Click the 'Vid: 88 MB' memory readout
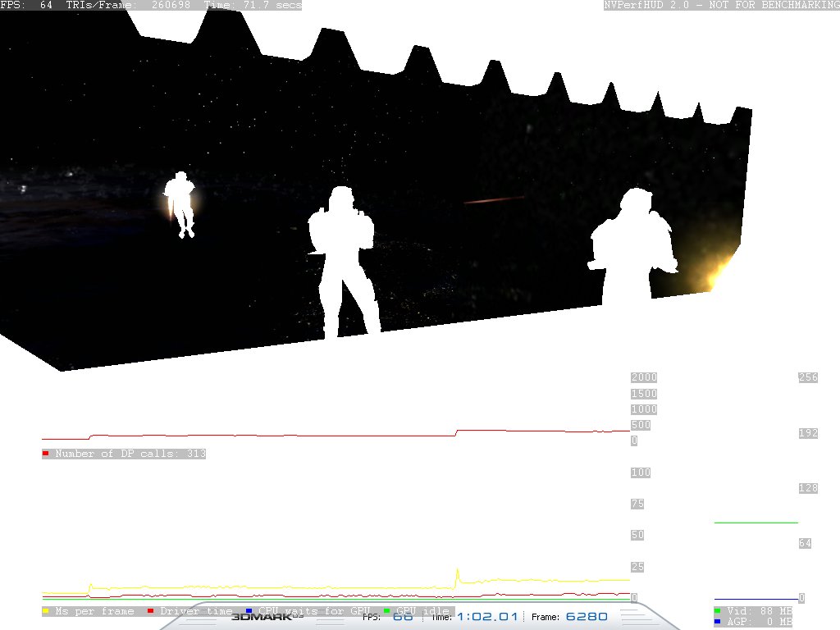840x630 pixels. (x=759, y=610)
